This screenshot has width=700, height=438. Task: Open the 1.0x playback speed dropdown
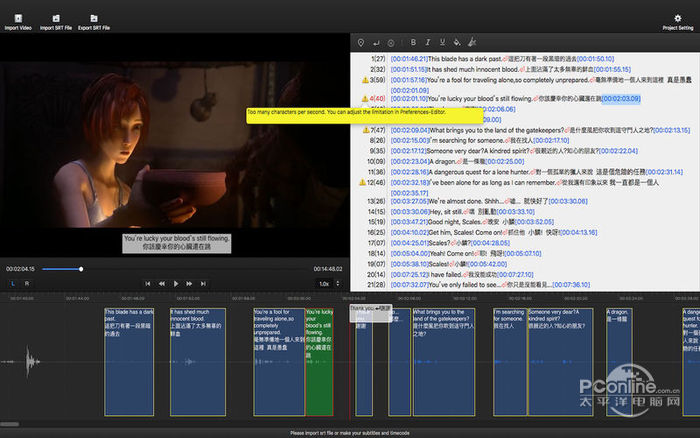(327, 283)
